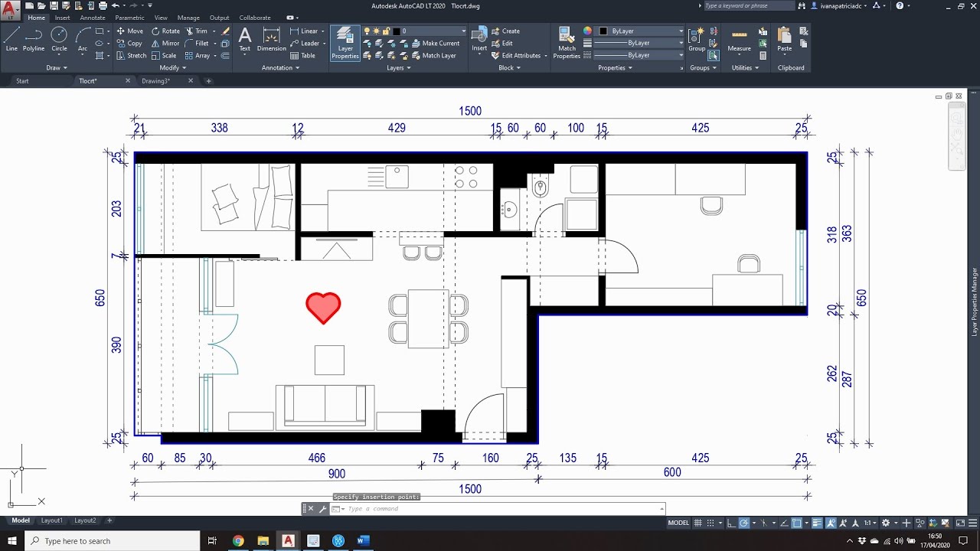Click the Stretch tool

131,56
